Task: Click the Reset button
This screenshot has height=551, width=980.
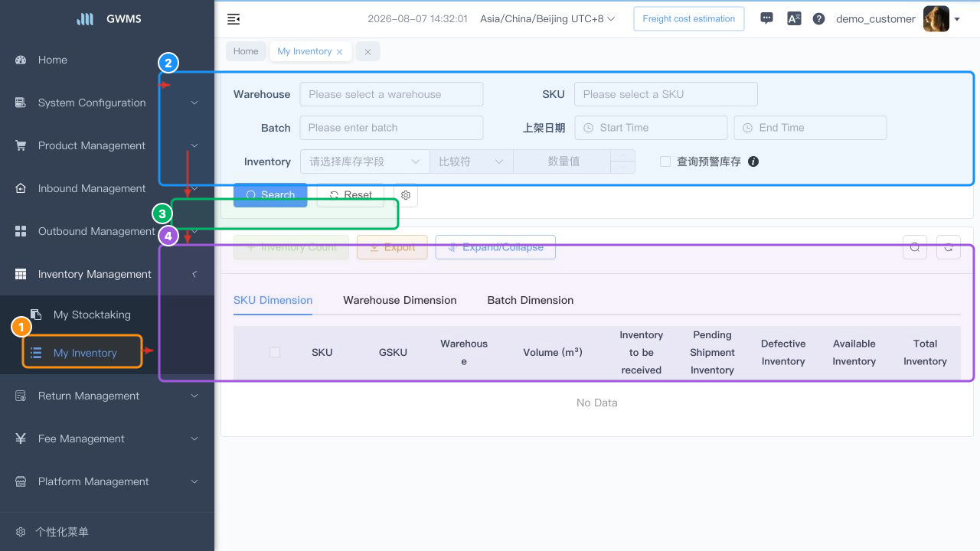Action: pyautogui.click(x=351, y=195)
